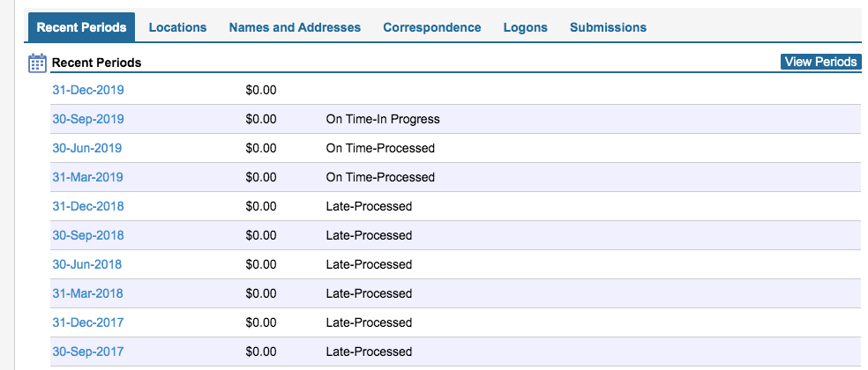View the 30-Jun-2018 period details
868x370 pixels.
pyautogui.click(x=87, y=264)
